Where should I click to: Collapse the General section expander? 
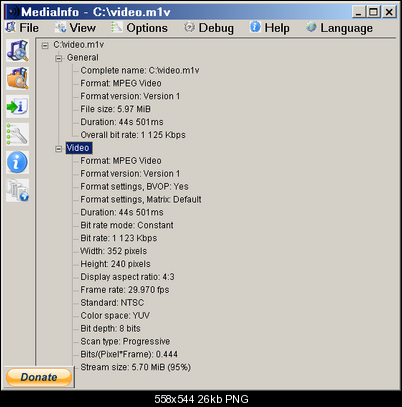59,58
